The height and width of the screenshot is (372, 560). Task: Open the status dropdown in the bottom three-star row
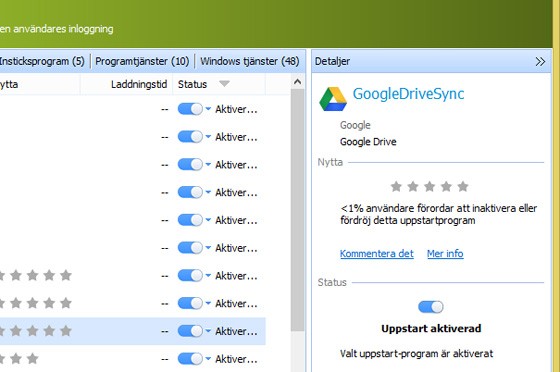(208, 358)
